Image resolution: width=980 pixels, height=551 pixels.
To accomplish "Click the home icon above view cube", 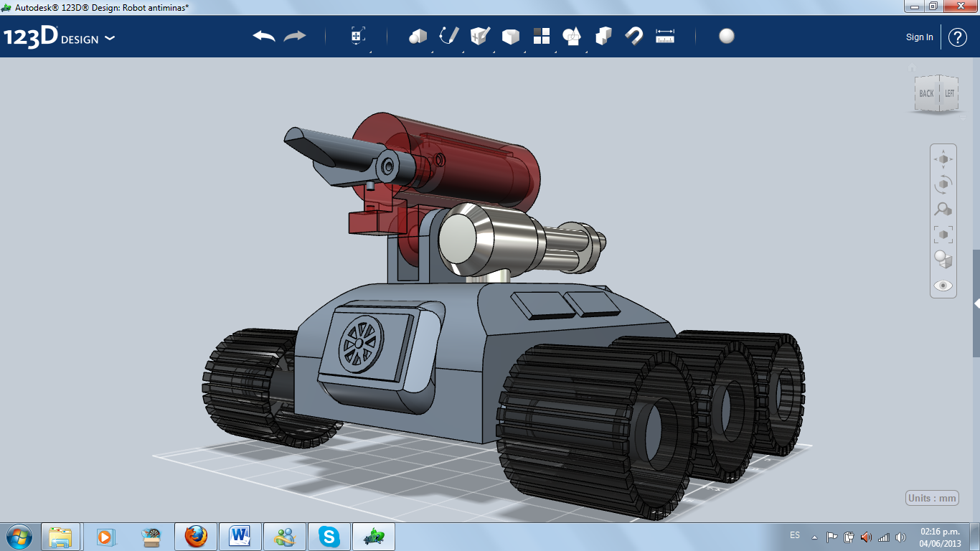I will pos(912,69).
